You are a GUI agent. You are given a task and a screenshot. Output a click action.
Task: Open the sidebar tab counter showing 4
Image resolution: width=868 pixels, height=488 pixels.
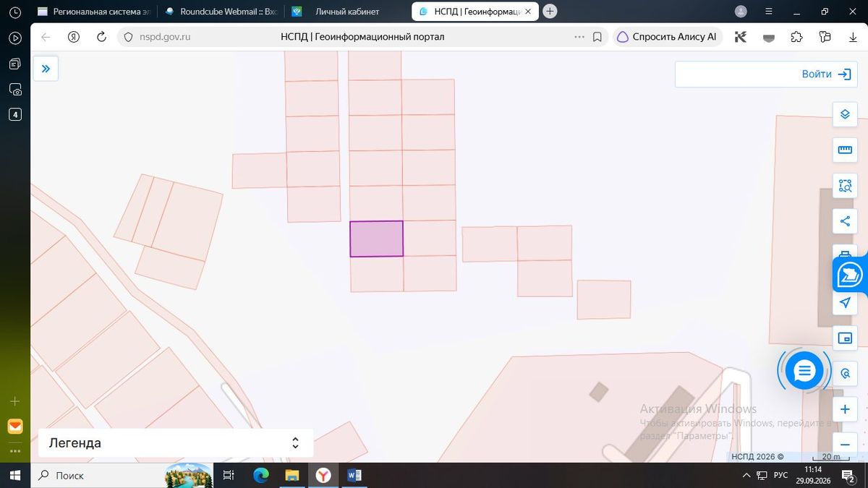pos(15,114)
